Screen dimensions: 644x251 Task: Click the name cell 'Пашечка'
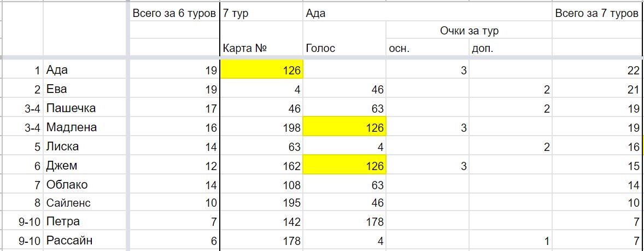[x=85, y=108]
